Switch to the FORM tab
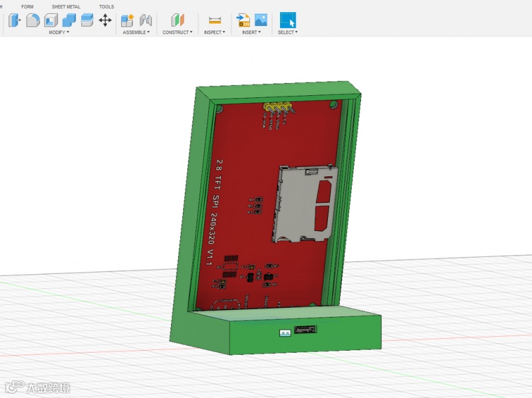 (27, 7)
